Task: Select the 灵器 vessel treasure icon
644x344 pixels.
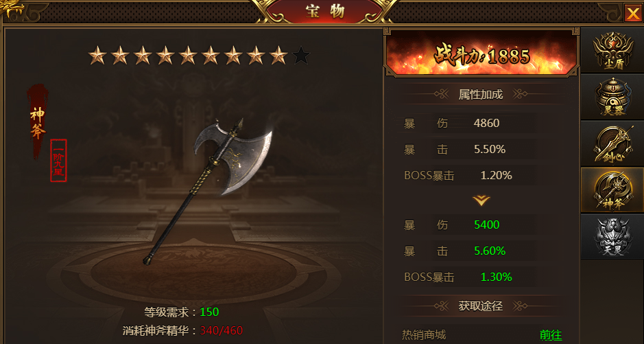Action: tap(612, 97)
